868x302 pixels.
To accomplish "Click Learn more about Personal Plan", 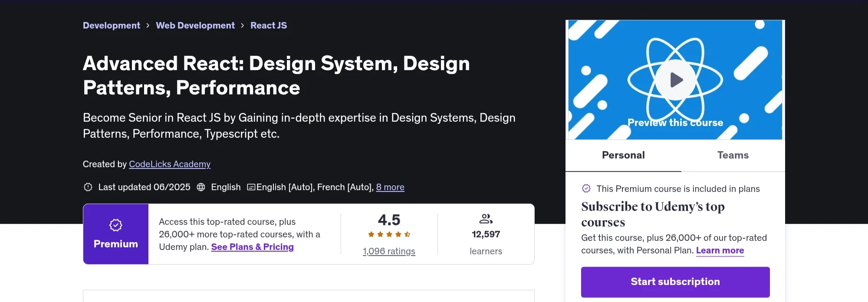I will 720,250.
